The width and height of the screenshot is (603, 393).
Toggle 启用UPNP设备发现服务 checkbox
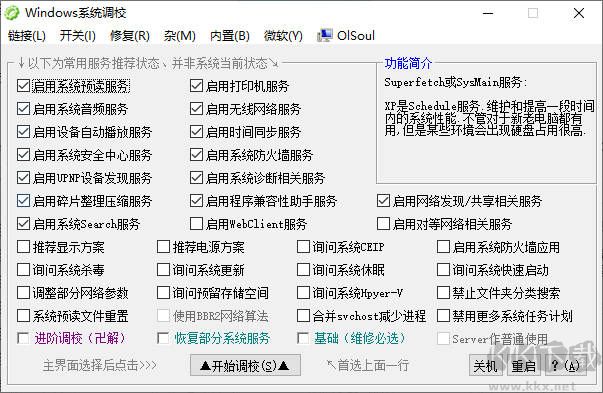(23, 178)
